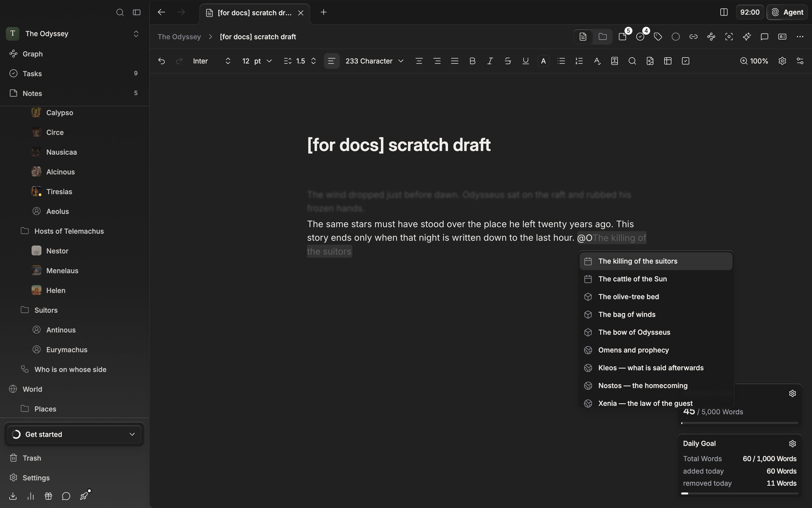Open the more options ellipsis menu
The width and height of the screenshot is (812, 508).
[x=800, y=37]
